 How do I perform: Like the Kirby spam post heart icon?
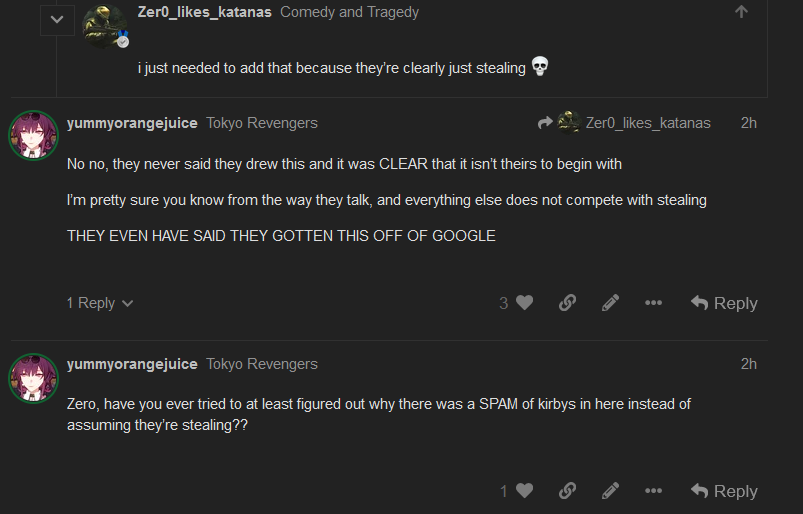(524, 491)
